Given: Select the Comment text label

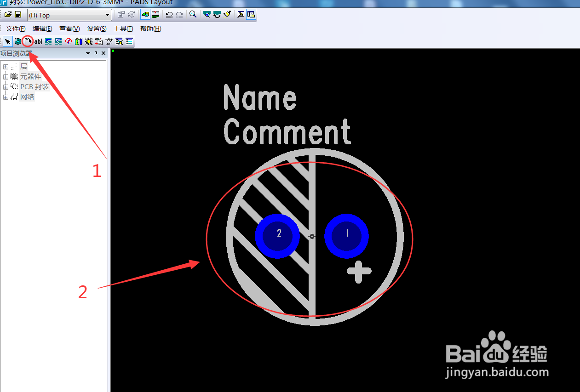Looking at the screenshot, I should tap(287, 131).
